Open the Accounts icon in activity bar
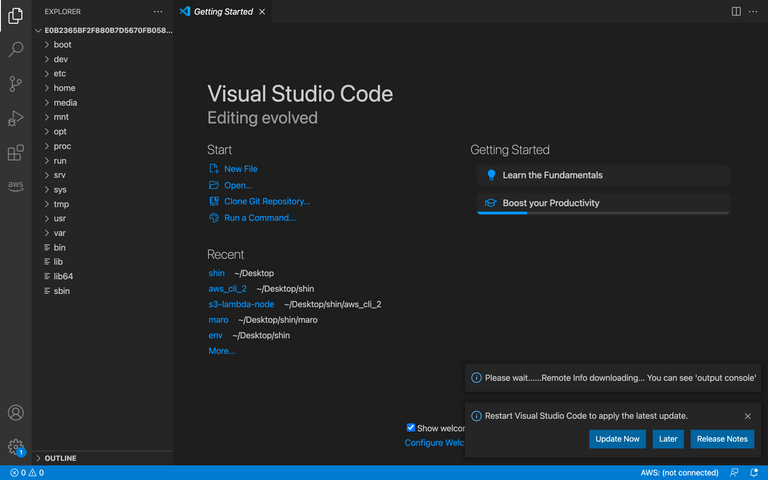 point(15,413)
